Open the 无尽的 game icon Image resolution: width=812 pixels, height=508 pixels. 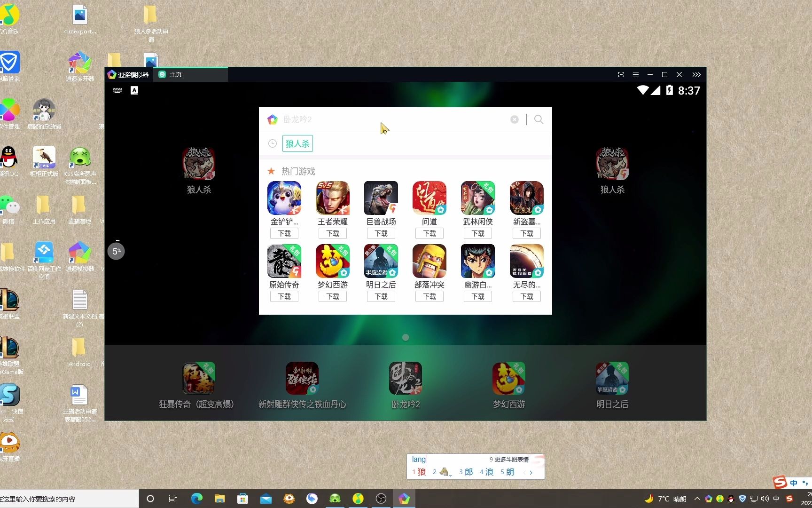(527, 261)
